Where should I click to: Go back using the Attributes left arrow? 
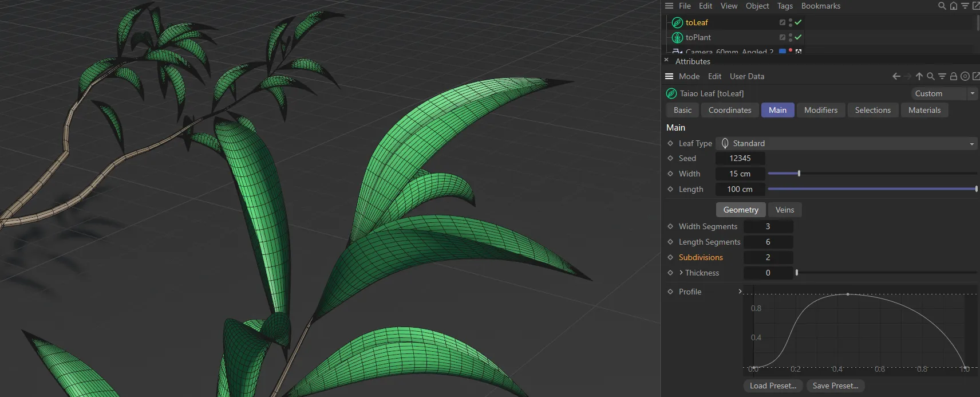tap(896, 76)
